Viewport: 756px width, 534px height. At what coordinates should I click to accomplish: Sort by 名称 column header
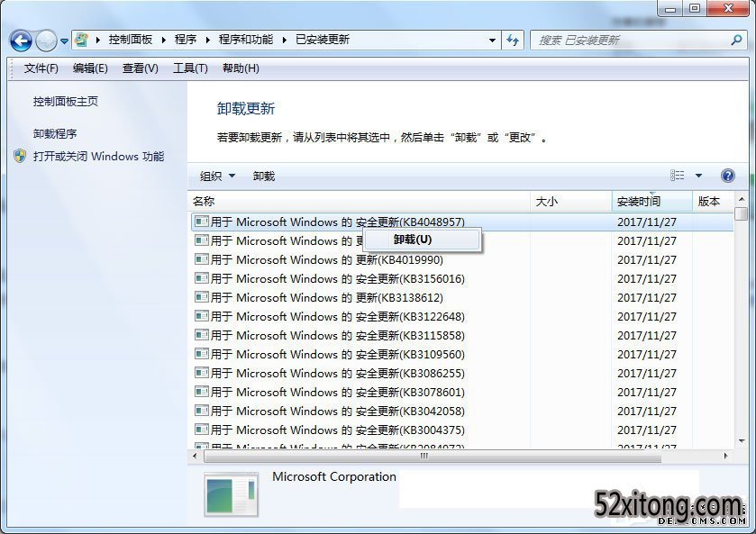point(359,202)
